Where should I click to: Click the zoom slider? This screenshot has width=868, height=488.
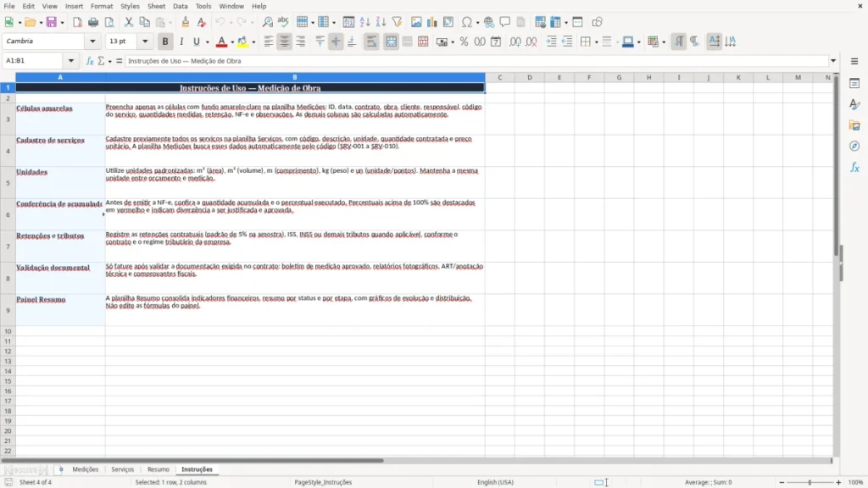coord(810,482)
